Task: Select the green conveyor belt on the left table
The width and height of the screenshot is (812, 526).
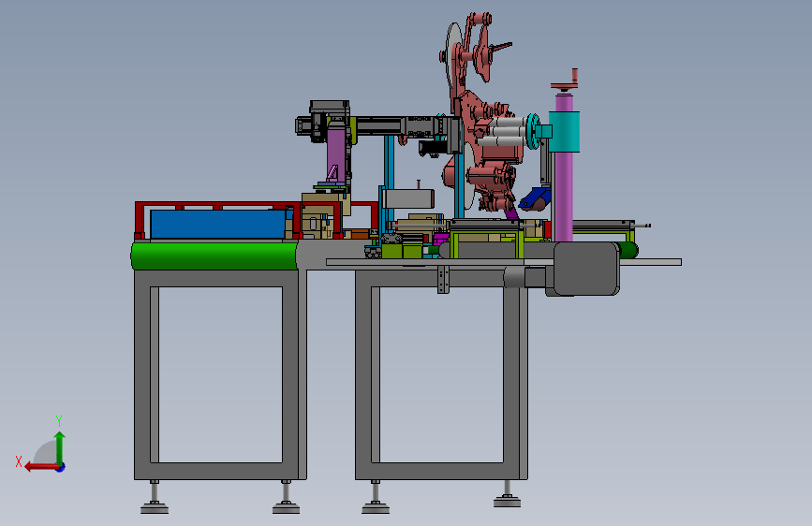Action: [x=214, y=256]
